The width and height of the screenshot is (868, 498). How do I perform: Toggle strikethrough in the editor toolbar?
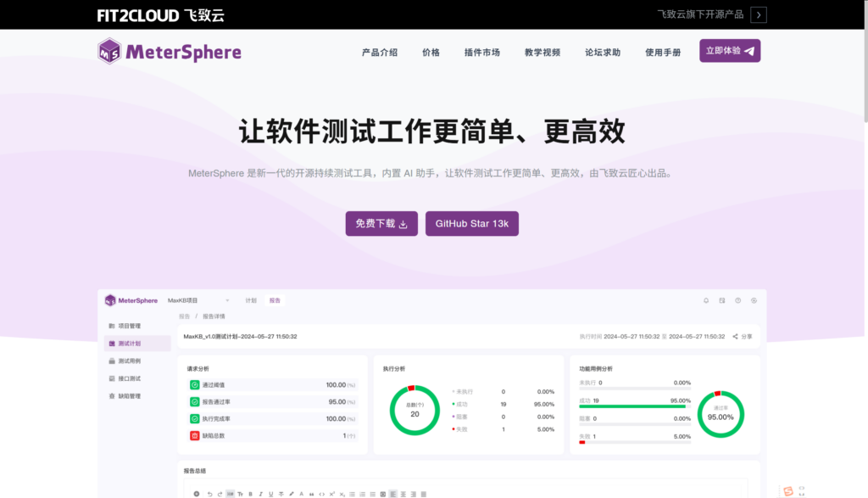pos(281,494)
